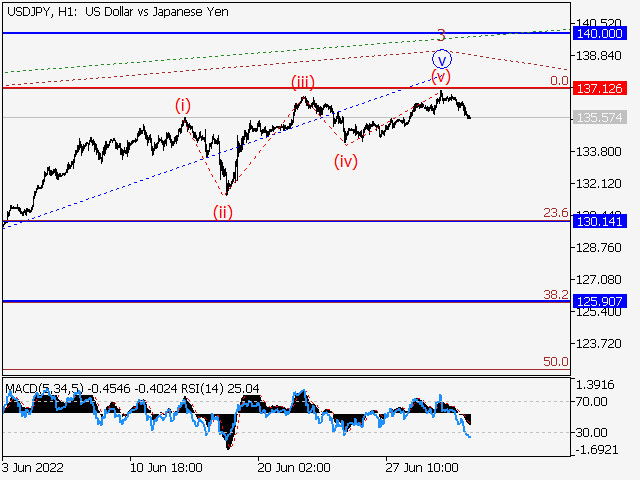Click the RSI(14) 25.04 indicator label
This screenshot has height=480, width=640.
(x=220, y=388)
